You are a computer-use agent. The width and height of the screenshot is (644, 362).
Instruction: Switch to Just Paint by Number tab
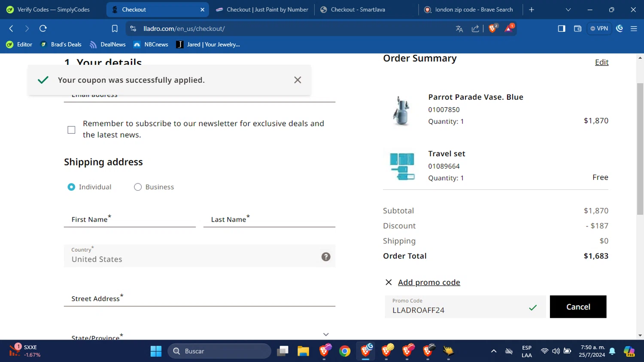click(x=262, y=9)
